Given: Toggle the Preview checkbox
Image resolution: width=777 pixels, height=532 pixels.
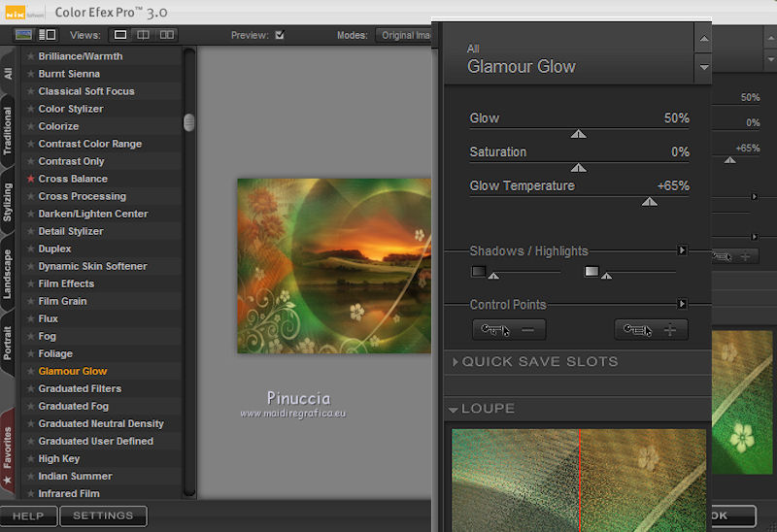Looking at the screenshot, I should click(280, 35).
